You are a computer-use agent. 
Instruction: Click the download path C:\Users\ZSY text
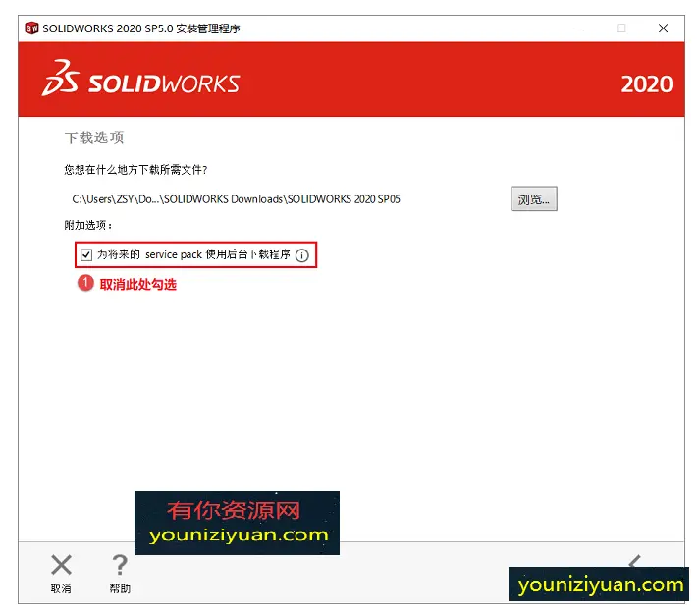(236, 199)
